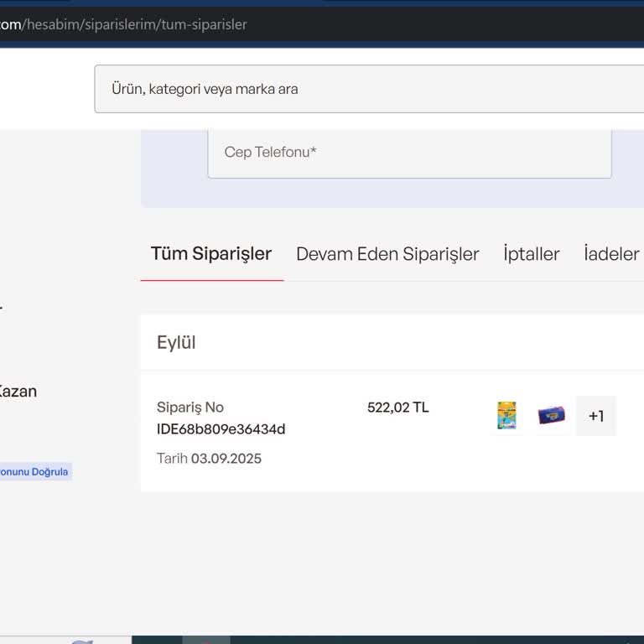
Task: Click the 522,02 TL order total
Action: point(397,408)
